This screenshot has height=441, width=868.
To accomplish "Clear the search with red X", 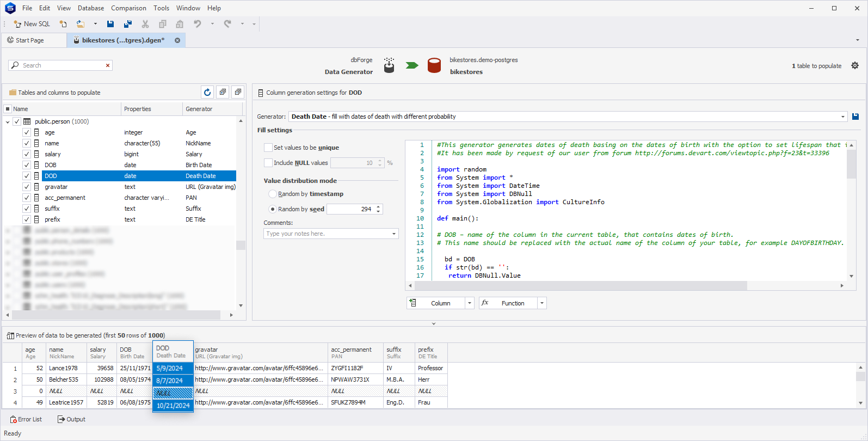I will (108, 65).
